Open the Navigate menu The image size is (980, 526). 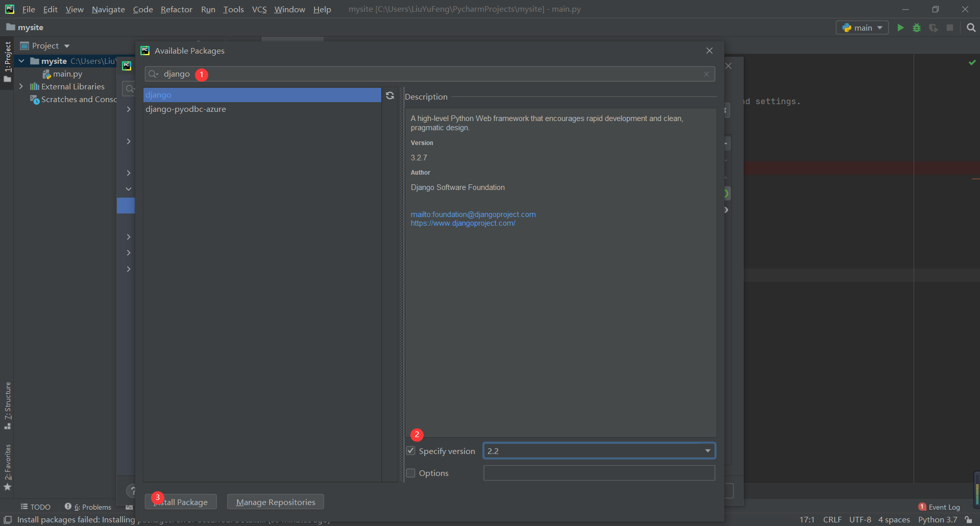click(108, 9)
